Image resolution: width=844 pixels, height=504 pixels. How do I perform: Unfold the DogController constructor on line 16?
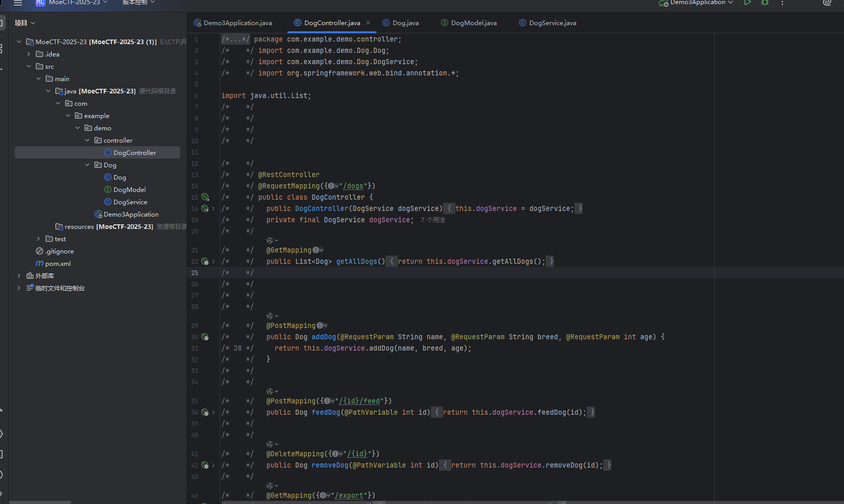(214, 208)
